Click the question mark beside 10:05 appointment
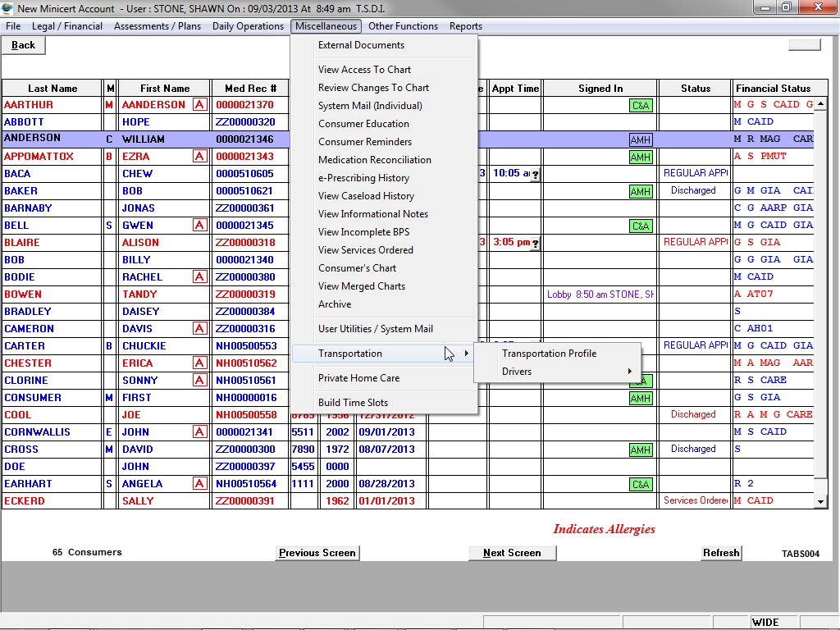The image size is (840, 630). point(535,174)
